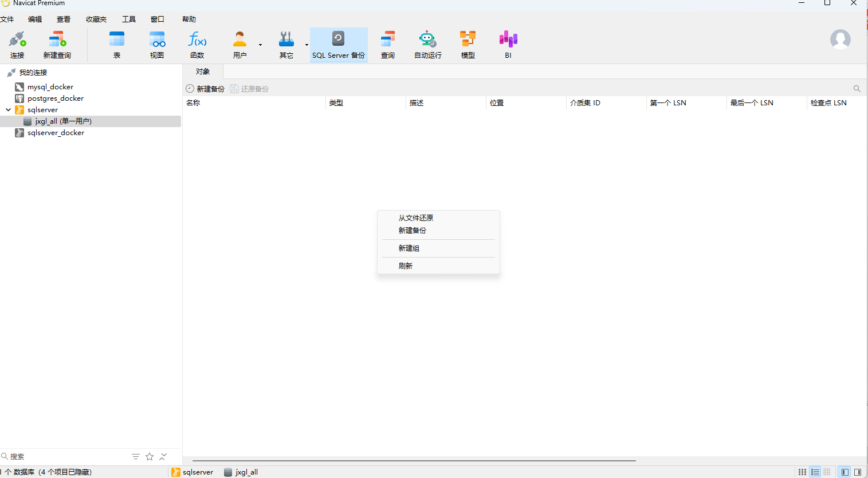Open the 其它 dropdown arrow

point(307,45)
